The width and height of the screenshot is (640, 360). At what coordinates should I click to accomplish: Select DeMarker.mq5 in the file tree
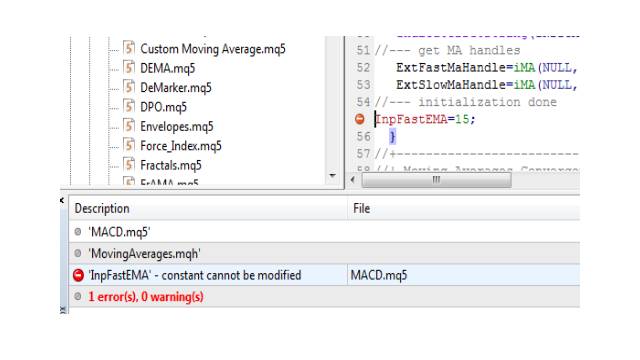[176, 87]
